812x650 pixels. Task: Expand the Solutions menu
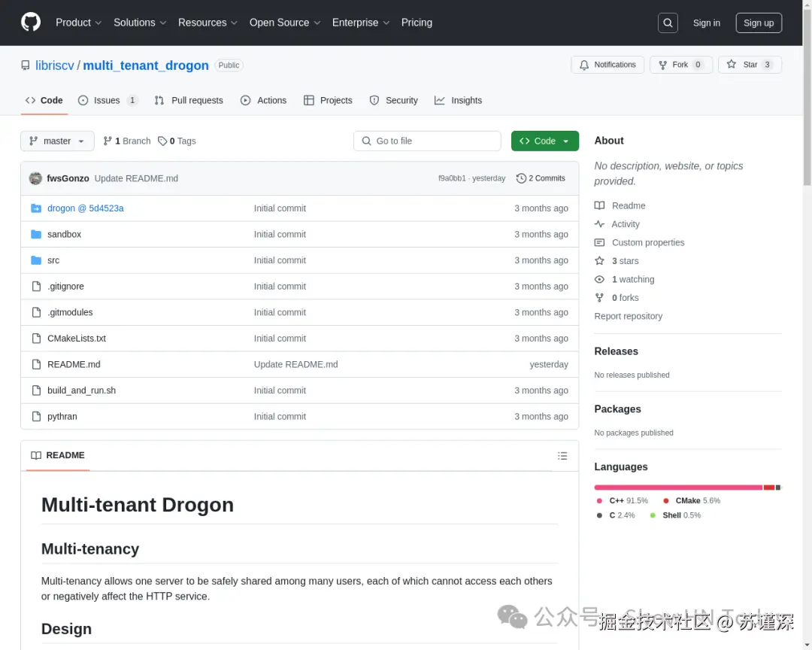pyautogui.click(x=140, y=23)
